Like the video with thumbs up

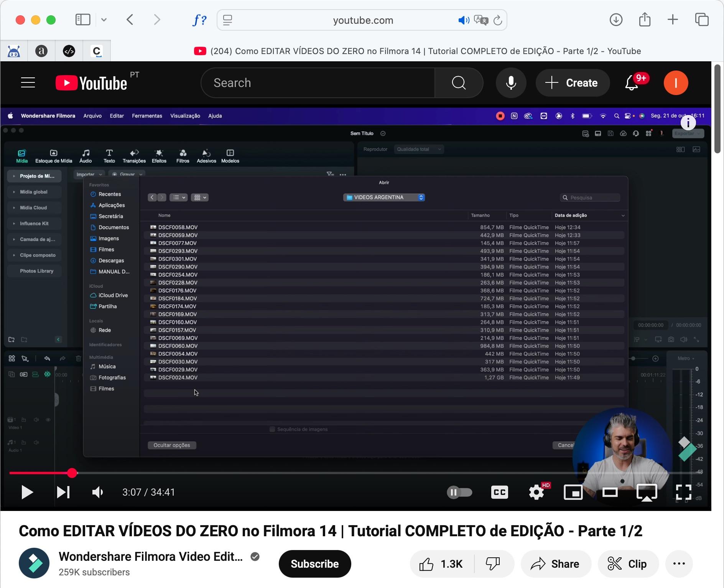point(442,564)
